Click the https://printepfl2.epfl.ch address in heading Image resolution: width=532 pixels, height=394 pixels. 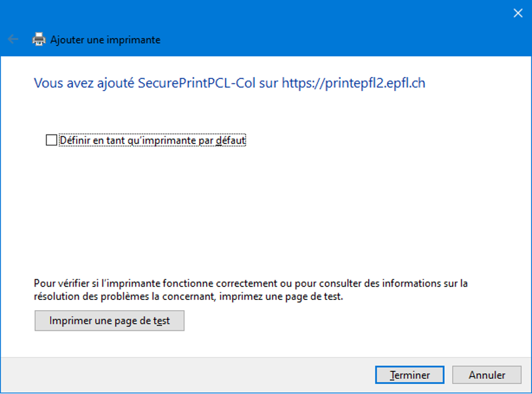click(353, 83)
